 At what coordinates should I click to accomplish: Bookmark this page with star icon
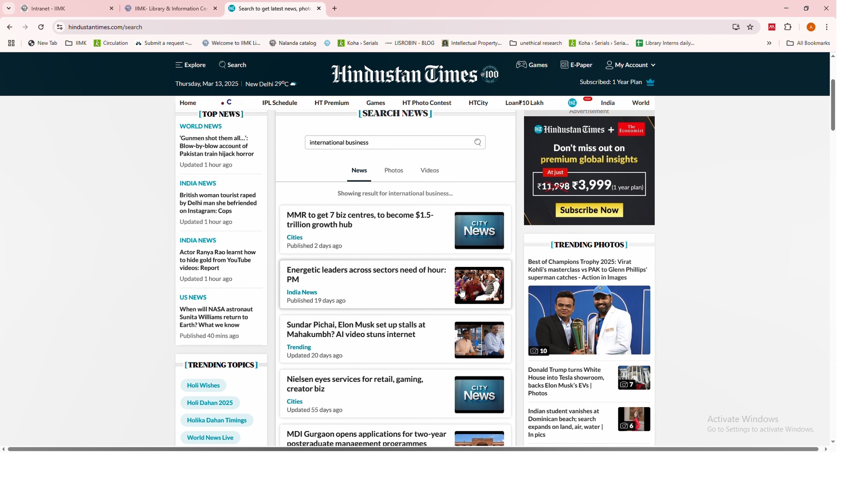(750, 27)
